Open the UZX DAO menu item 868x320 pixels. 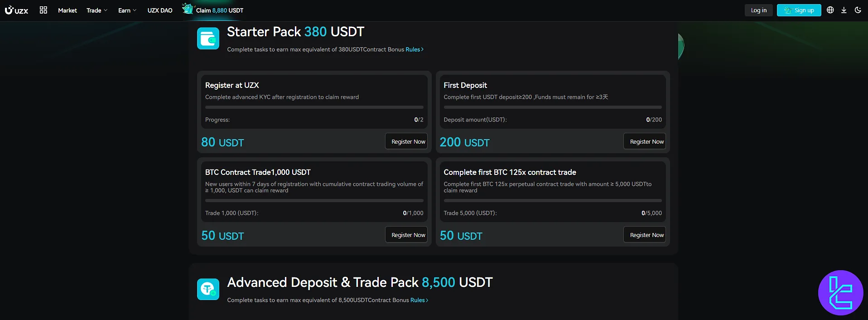point(160,10)
